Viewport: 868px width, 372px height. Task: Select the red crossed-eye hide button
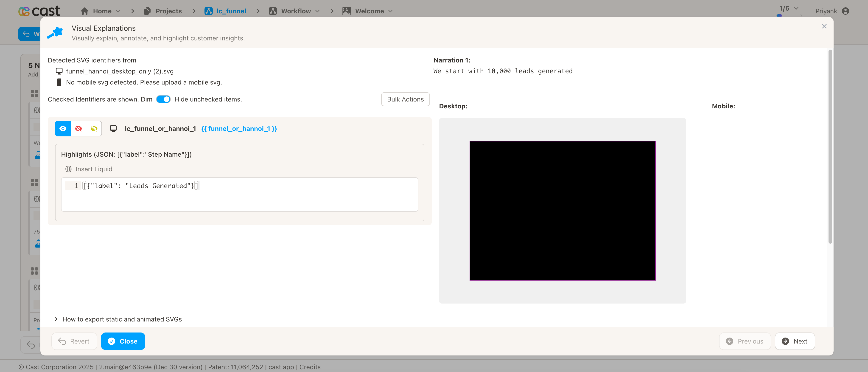coord(78,129)
